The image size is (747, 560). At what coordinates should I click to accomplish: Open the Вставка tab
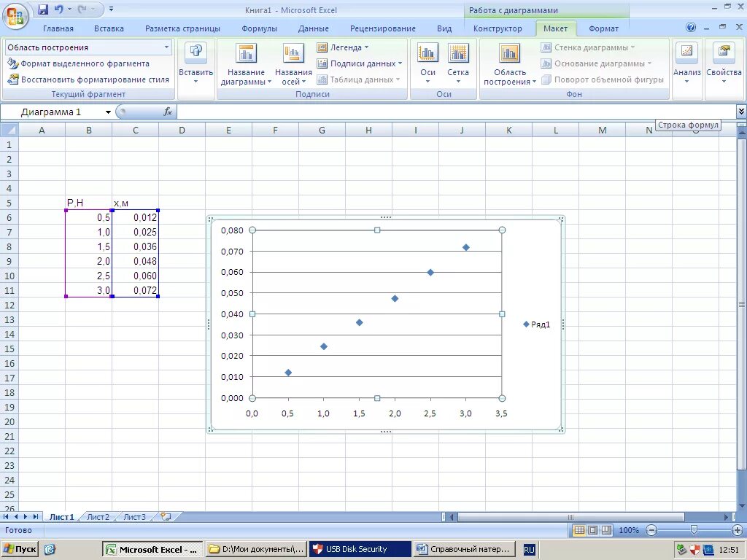point(109,28)
